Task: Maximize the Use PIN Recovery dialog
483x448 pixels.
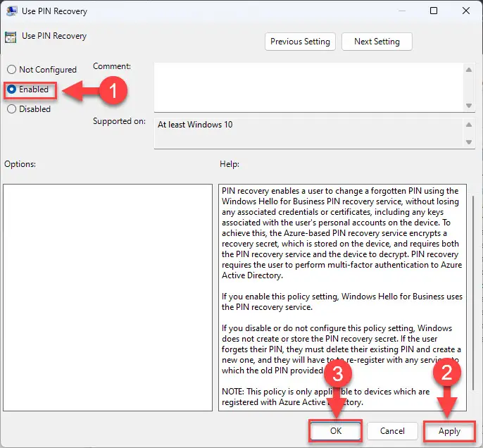Action: [434, 11]
